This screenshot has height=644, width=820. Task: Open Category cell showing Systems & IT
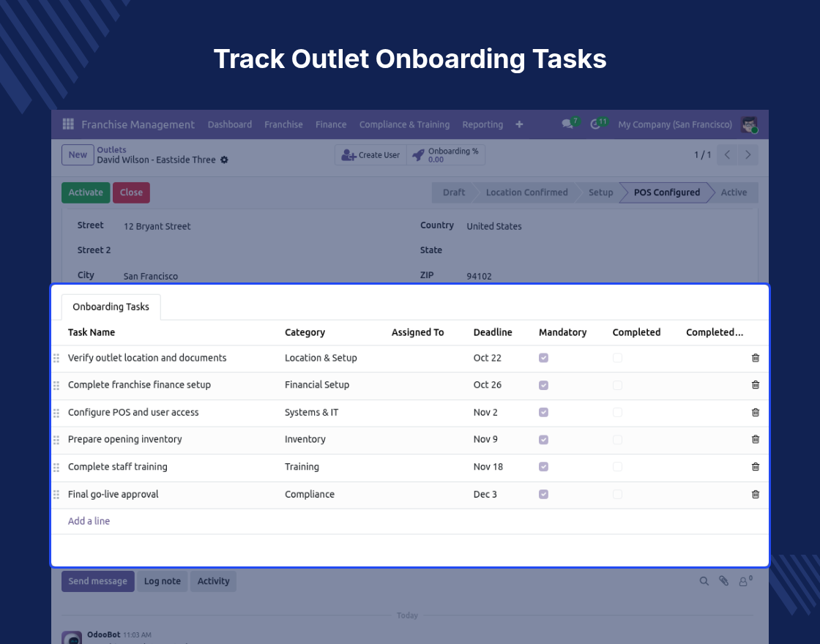[x=311, y=413]
